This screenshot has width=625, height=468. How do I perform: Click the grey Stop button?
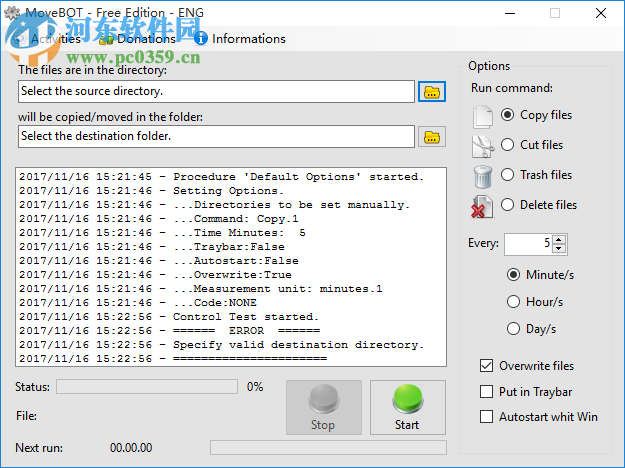point(324,407)
